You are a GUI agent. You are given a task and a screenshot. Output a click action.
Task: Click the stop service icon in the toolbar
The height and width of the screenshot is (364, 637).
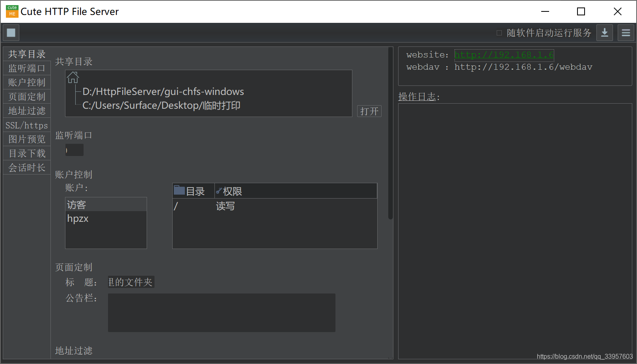[x=11, y=32]
